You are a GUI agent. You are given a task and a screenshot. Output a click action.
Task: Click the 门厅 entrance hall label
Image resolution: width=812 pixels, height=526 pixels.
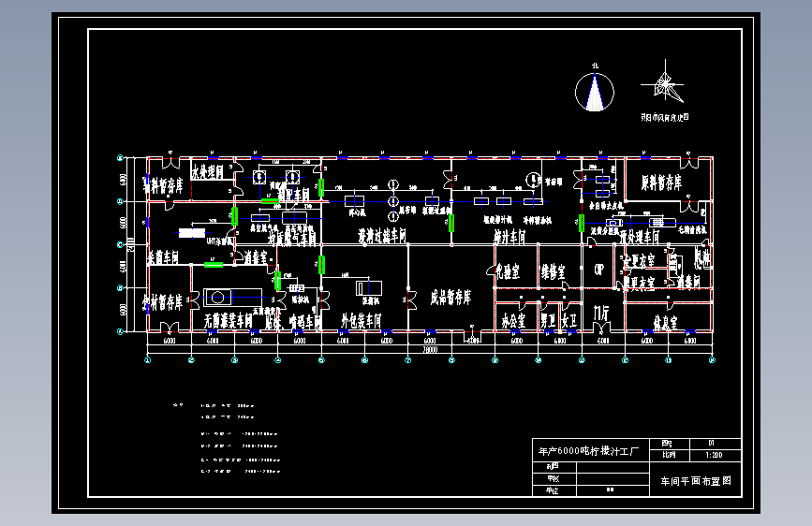pos(601,313)
